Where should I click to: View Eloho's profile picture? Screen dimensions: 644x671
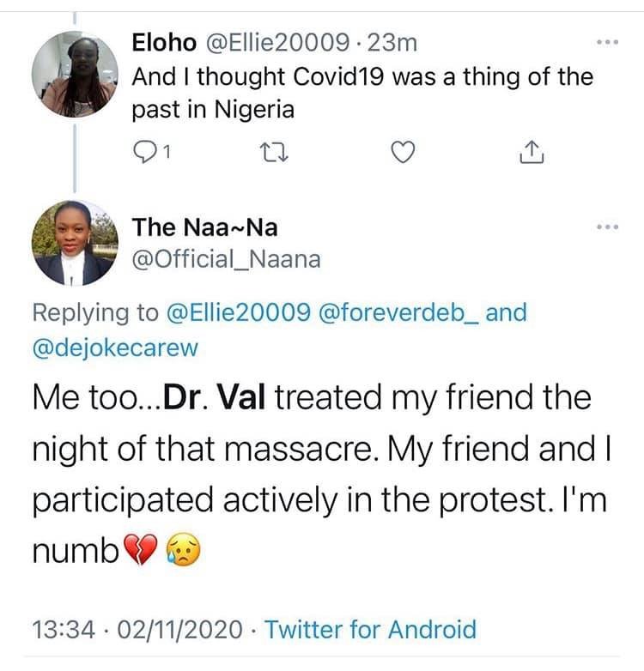[x=75, y=75]
